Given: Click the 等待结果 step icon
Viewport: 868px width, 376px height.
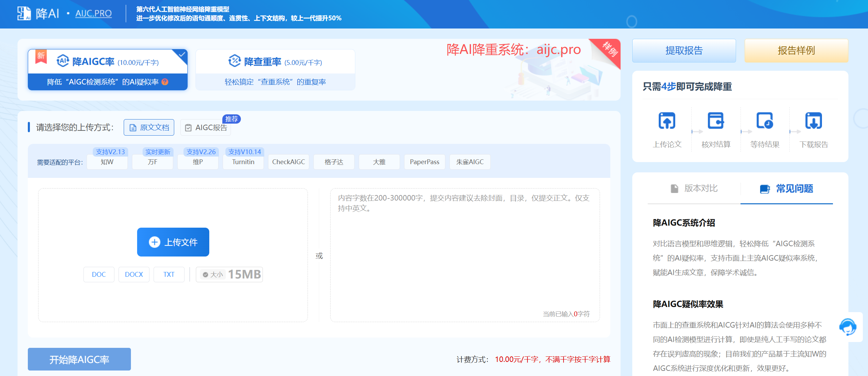Looking at the screenshot, I should pos(765,121).
